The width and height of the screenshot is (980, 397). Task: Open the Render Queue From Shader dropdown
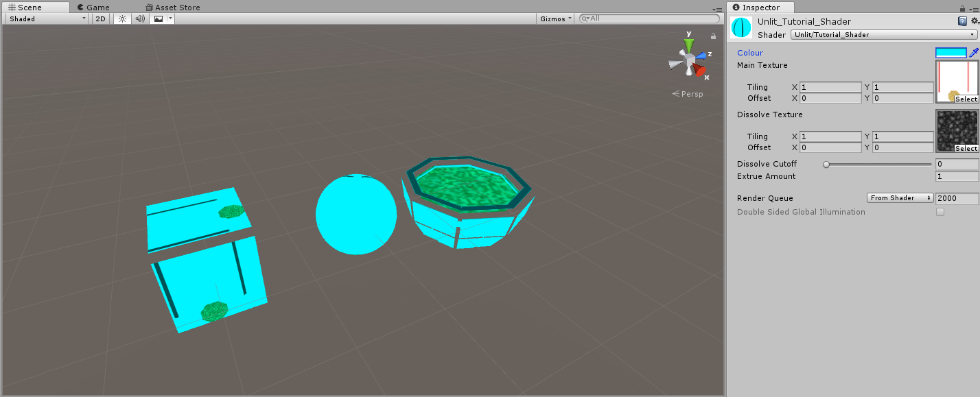[900, 197]
